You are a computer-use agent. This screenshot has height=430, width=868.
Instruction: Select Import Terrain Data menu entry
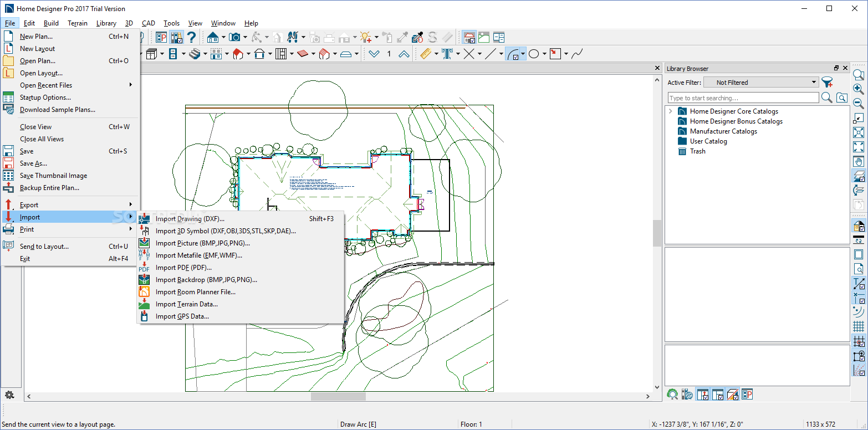241,304
